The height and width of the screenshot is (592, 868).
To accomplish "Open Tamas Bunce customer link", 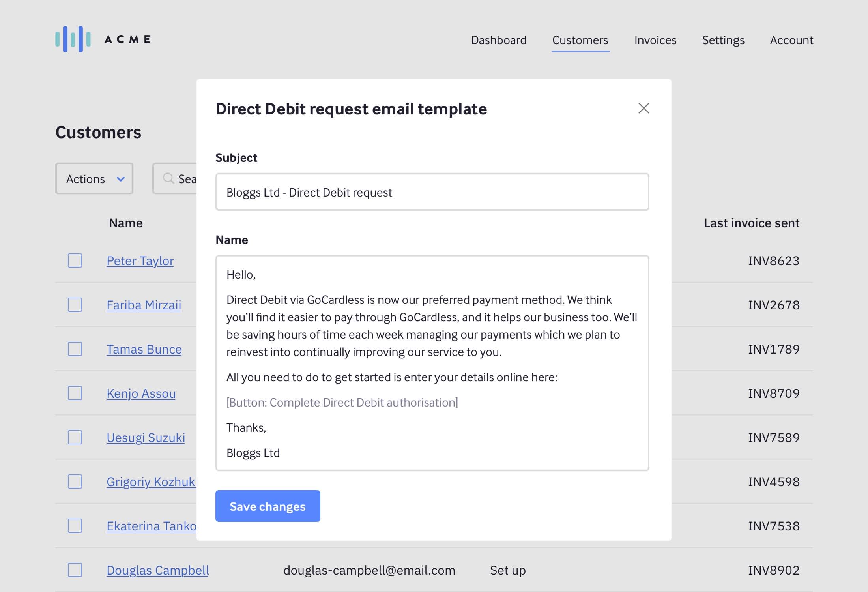I will click(x=144, y=349).
